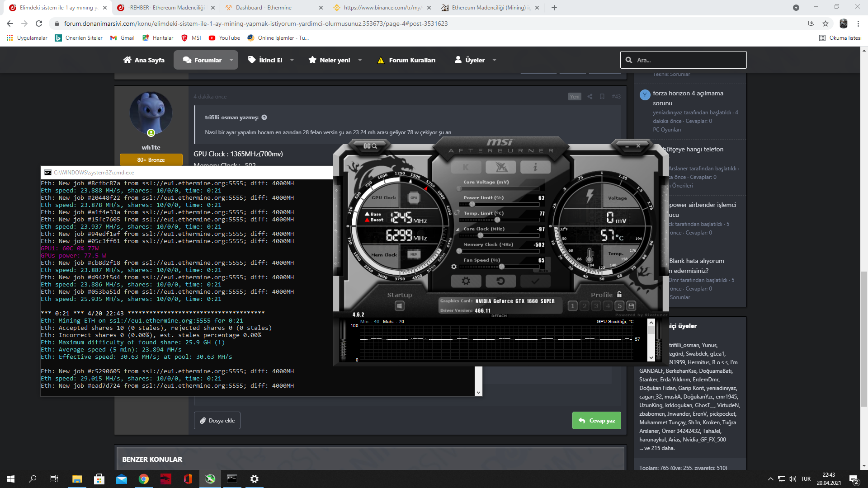This screenshot has height=488, width=868.
Task: Bookmark post #43 icon
Action: (602, 96)
